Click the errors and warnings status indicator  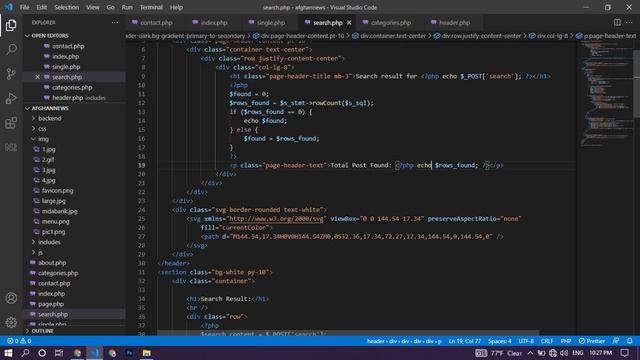[19, 341]
